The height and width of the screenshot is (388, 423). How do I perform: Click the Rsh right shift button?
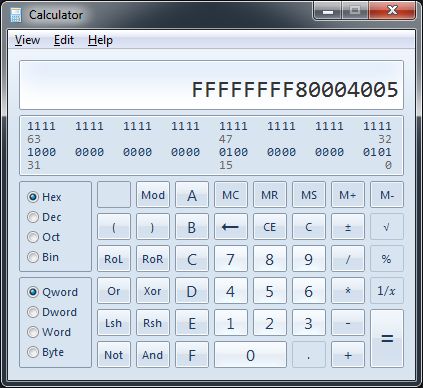point(153,323)
